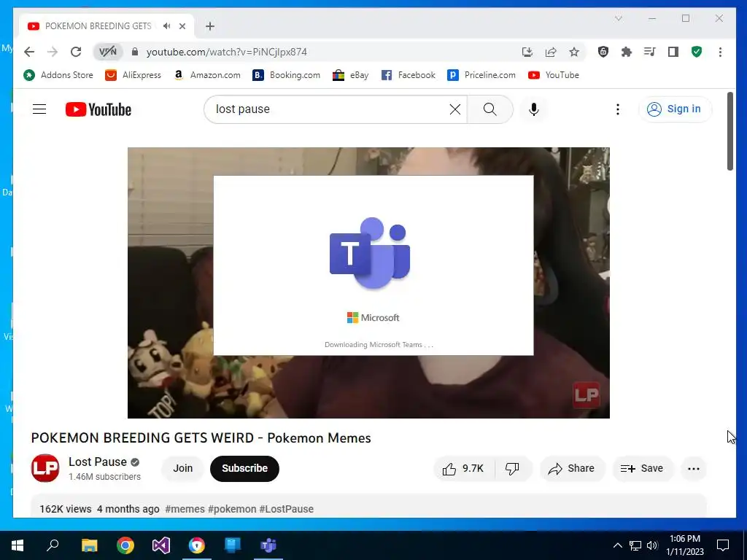Toggle the browser side panel icon

(x=673, y=52)
